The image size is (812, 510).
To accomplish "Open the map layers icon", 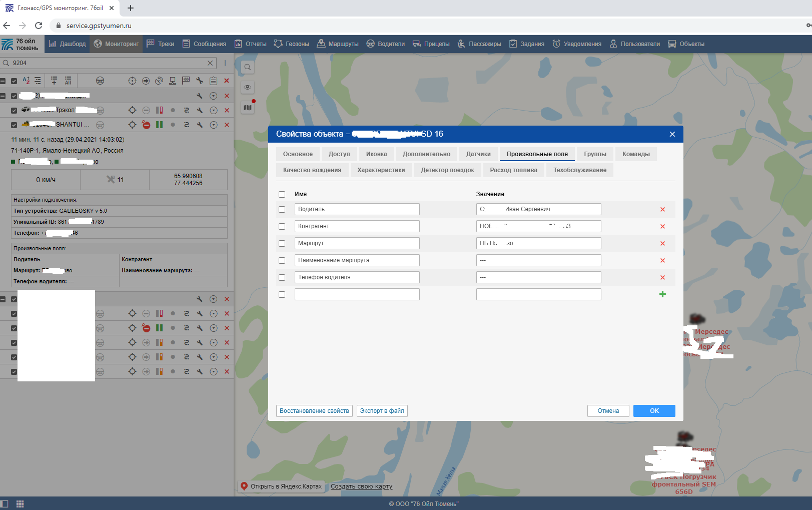I will [x=248, y=107].
